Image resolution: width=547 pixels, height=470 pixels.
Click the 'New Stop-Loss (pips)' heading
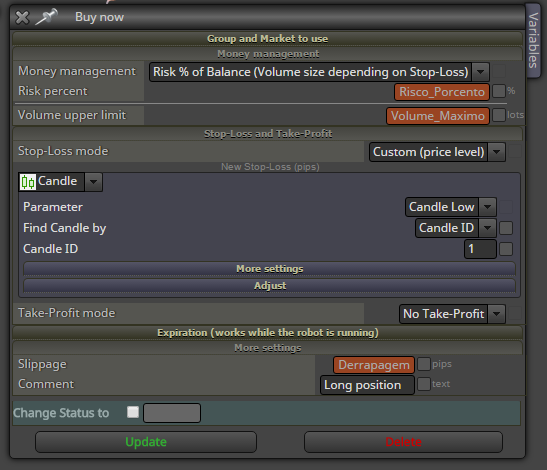tap(270, 167)
